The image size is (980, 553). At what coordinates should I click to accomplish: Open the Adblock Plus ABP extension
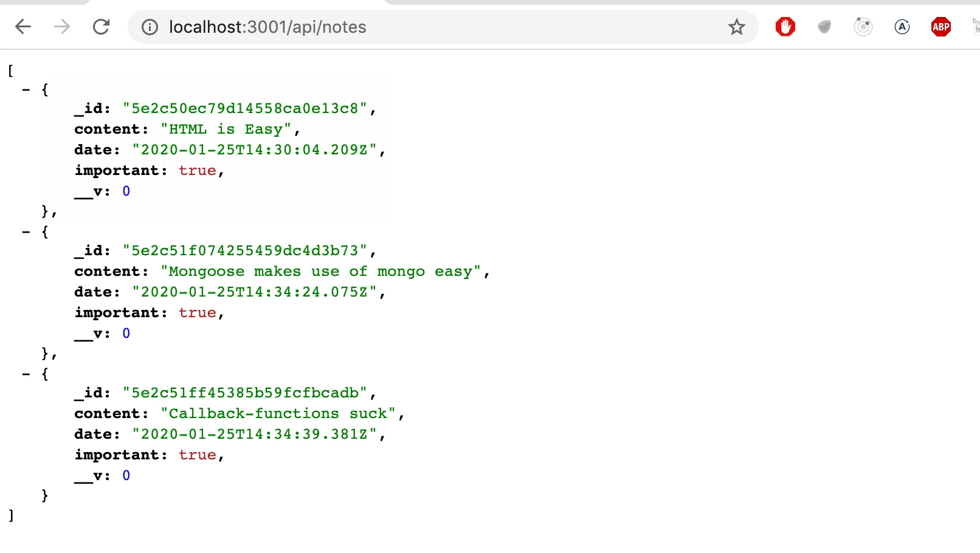point(941,27)
